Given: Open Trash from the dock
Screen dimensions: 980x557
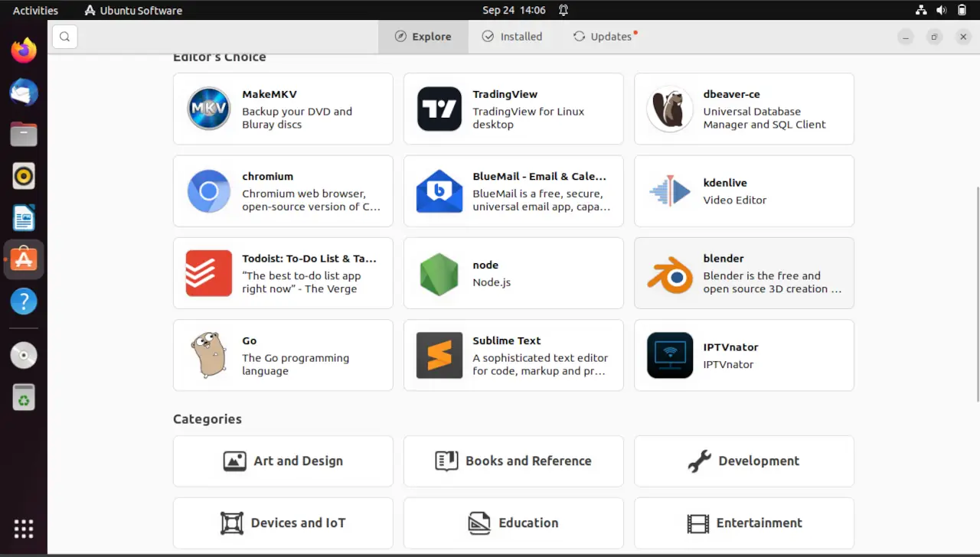Looking at the screenshot, I should click(24, 397).
